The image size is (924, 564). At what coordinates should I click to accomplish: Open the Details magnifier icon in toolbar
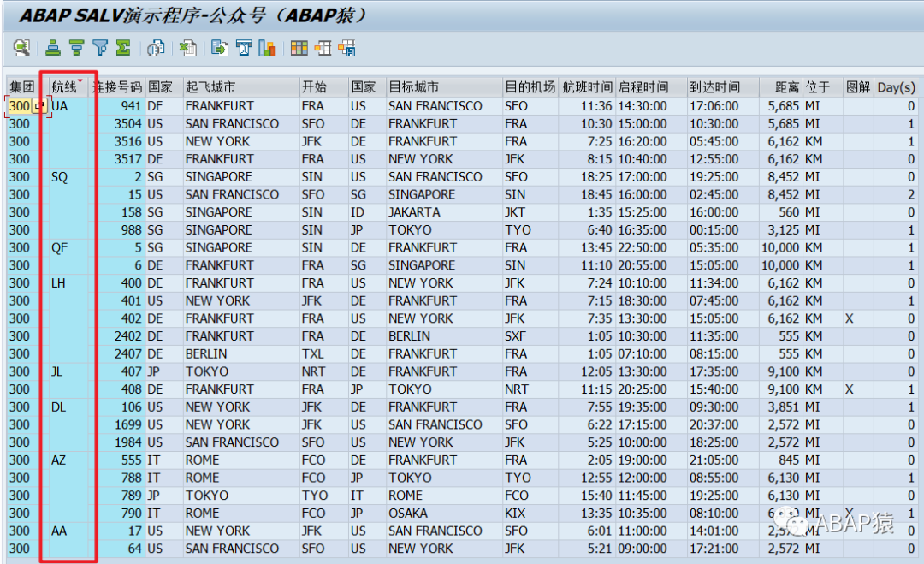pos(21,48)
